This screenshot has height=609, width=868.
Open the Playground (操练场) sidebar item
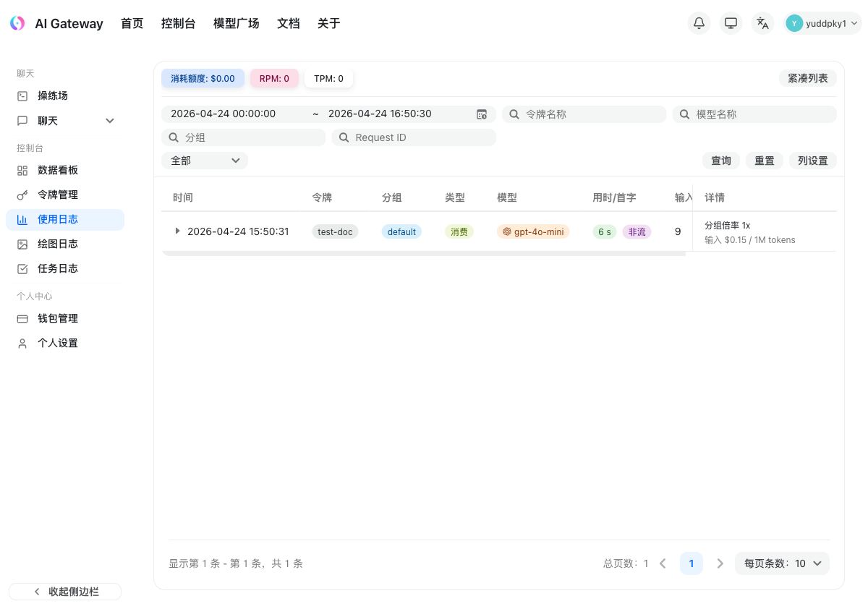pyautogui.click(x=65, y=95)
